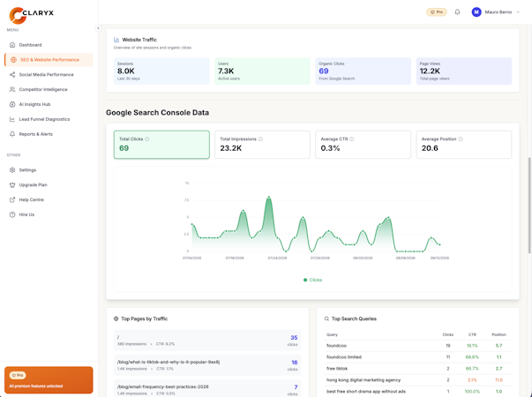Click the page vertical scrollbar
Viewport: 532px width, 397px height.
tap(529, 206)
